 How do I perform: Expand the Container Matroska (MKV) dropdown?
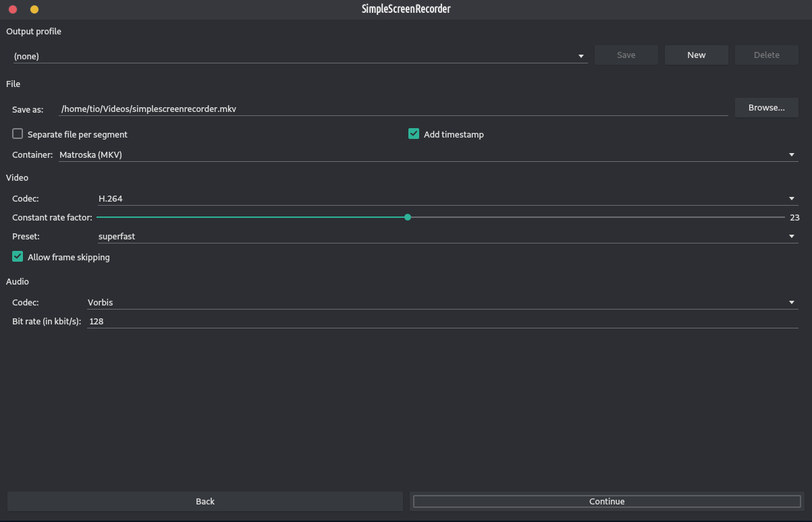coord(427,155)
